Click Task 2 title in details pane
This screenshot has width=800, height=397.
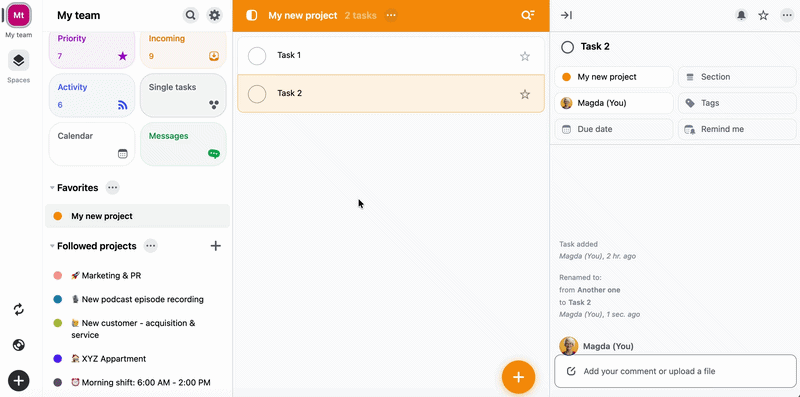click(x=595, y=46)
